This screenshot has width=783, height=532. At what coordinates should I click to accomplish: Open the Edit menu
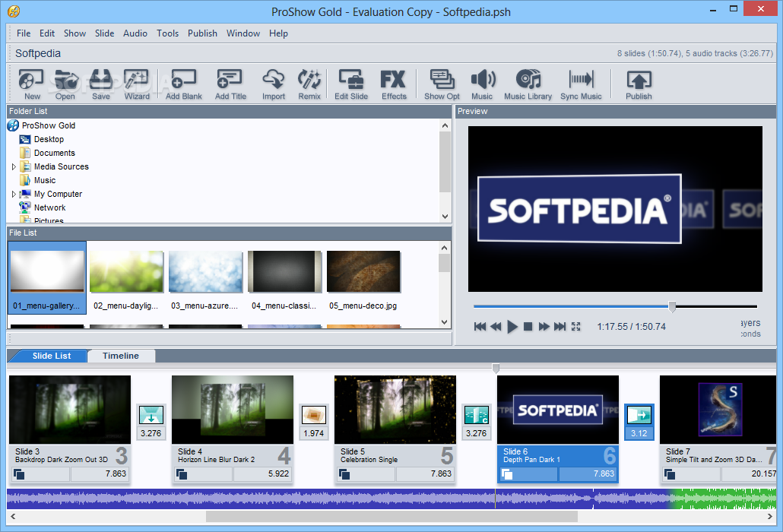(x=47, y=33)
